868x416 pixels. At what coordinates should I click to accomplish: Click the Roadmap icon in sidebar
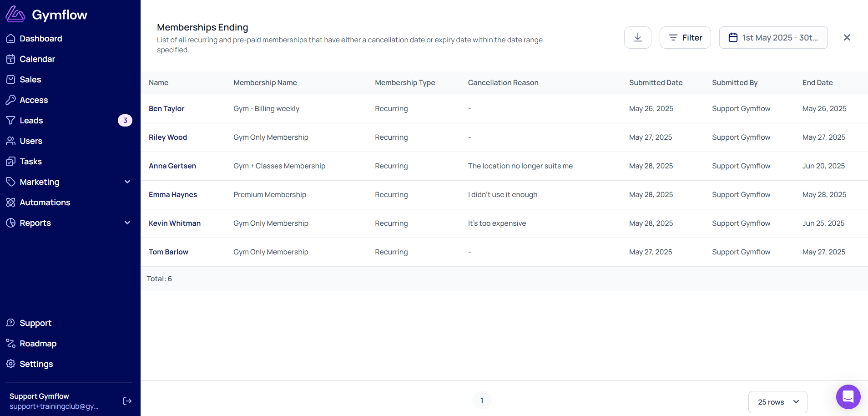[11, 343]
